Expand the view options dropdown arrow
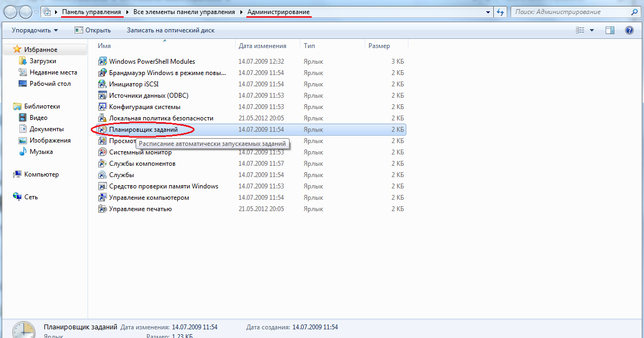The height and width of the screenshot is (338, 644). point(592,30)
